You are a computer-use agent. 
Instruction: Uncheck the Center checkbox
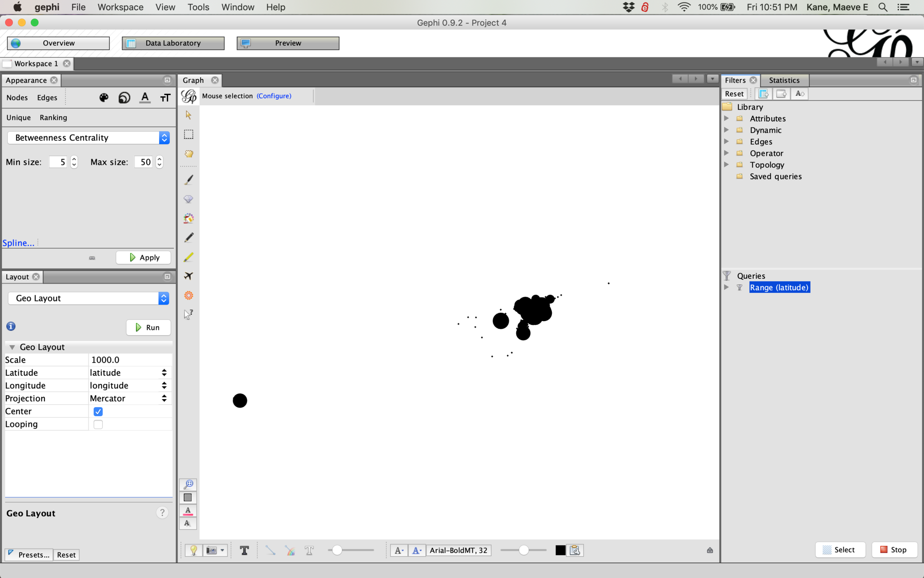(98, 411)
